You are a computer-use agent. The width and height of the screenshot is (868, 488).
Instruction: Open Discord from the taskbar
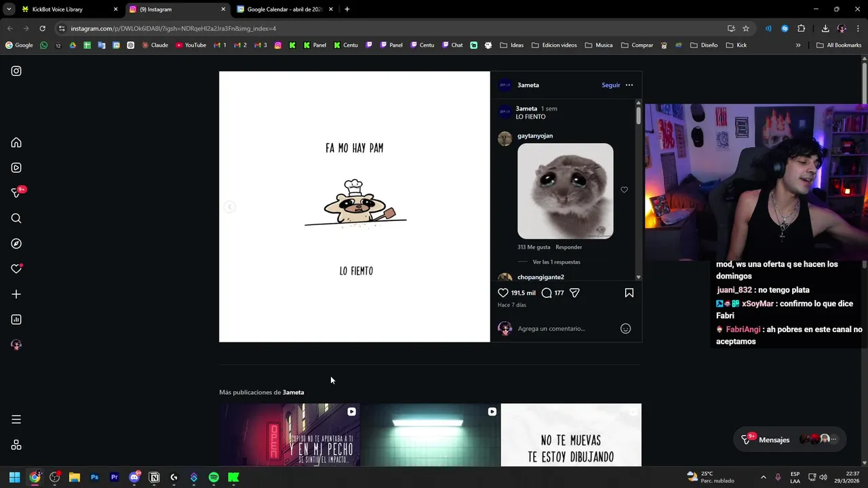click(134, 477)
